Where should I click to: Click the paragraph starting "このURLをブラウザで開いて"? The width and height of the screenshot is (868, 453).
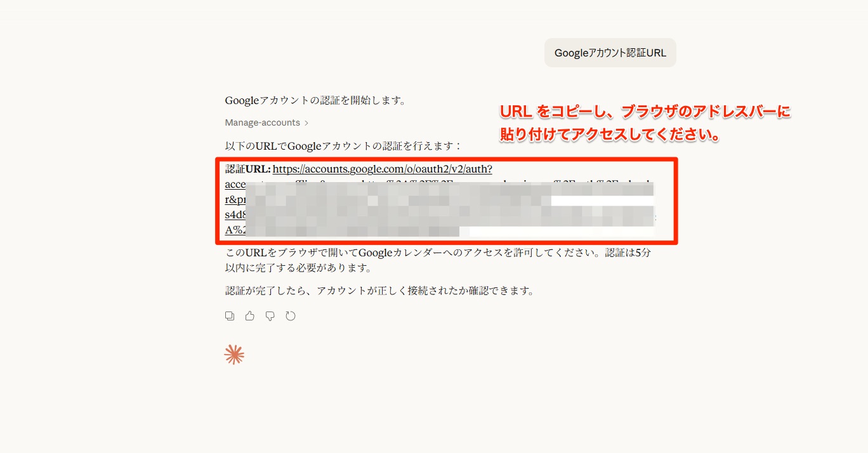(x=438, y=253)
